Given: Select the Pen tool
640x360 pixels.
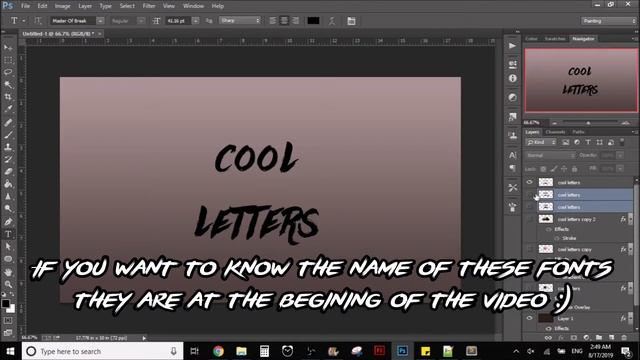Looking at the screenshot, I should 8,222.
